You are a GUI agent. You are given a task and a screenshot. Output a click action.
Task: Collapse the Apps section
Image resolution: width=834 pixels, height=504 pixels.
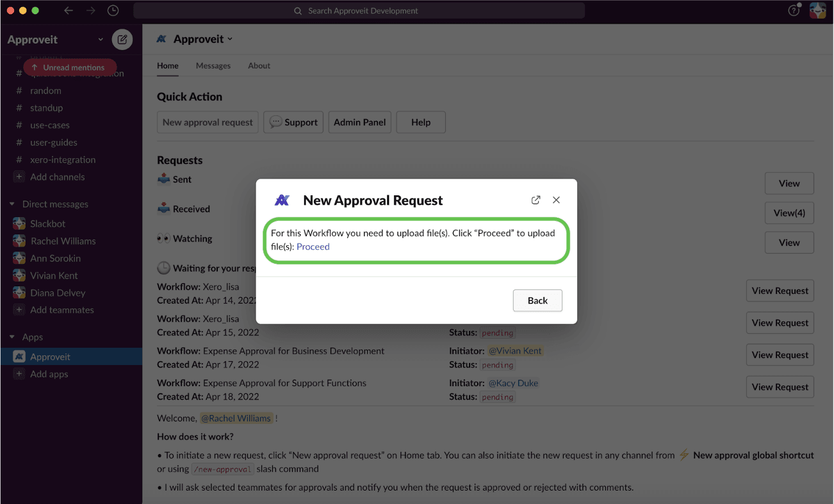tap(12, 337)
